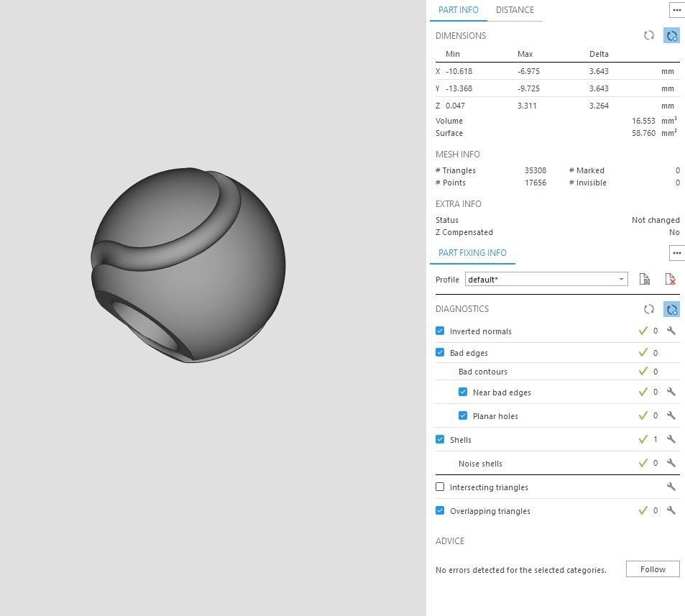Click the Surface value 58.760
Viewport: 685px width, 616px height.
[x=643, y=133]
